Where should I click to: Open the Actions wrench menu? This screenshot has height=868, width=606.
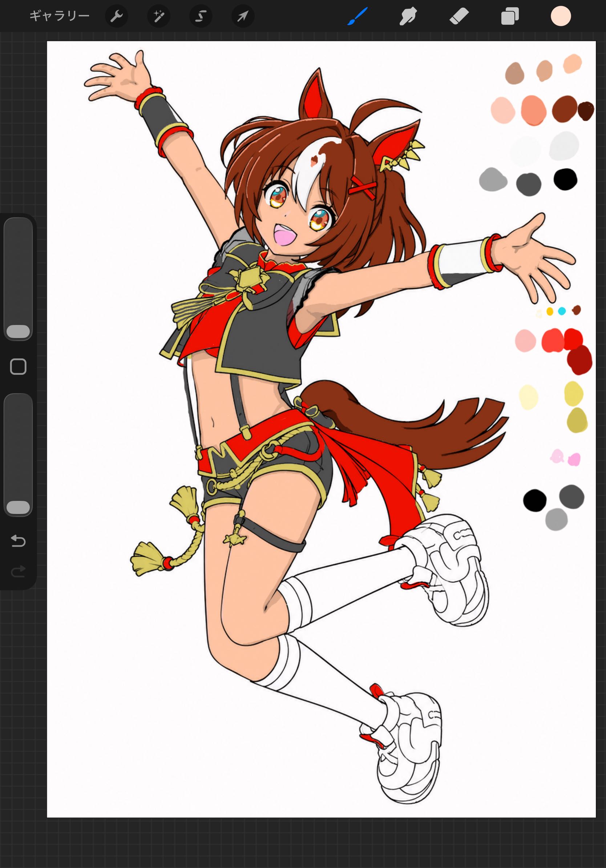(116, 16)
